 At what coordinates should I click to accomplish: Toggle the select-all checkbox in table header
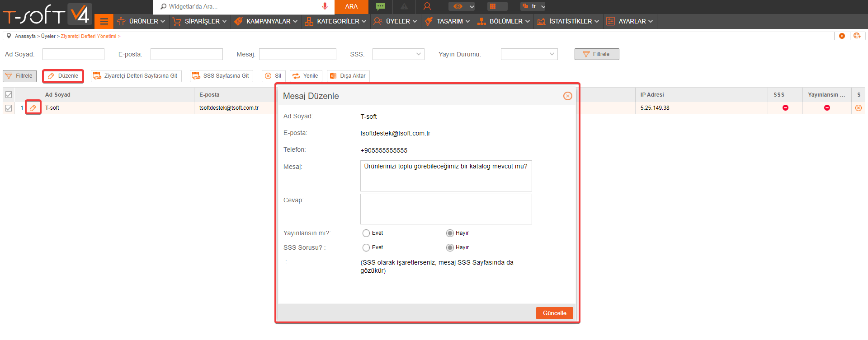(x=9, y=94)
